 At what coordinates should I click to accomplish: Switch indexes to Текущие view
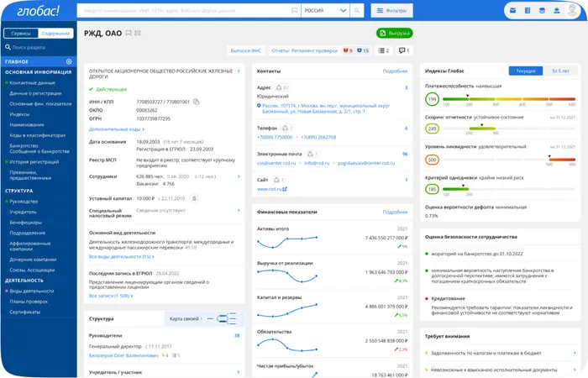(525, 71)
